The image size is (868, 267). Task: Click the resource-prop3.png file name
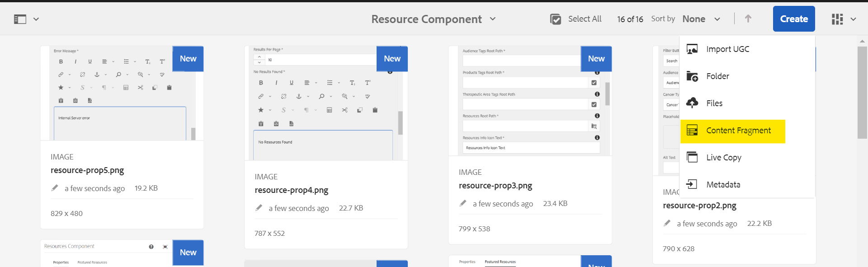[x=495, y=186]
